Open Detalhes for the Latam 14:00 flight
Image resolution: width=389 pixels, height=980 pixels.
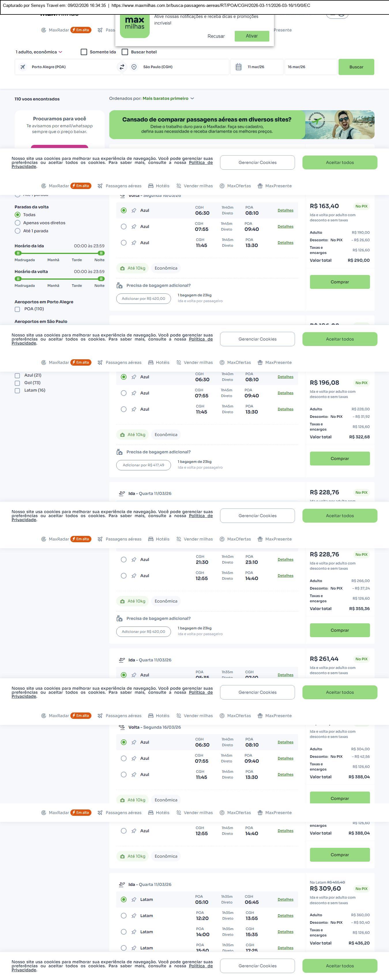(x=285, y=932)
